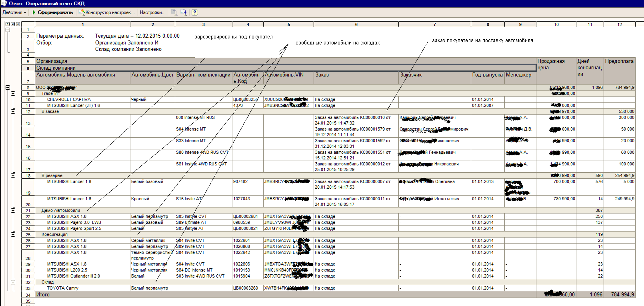The image size is (644, 306).
Task: Select row header 13
Action: pyautogui.click(x=28, y=121)
